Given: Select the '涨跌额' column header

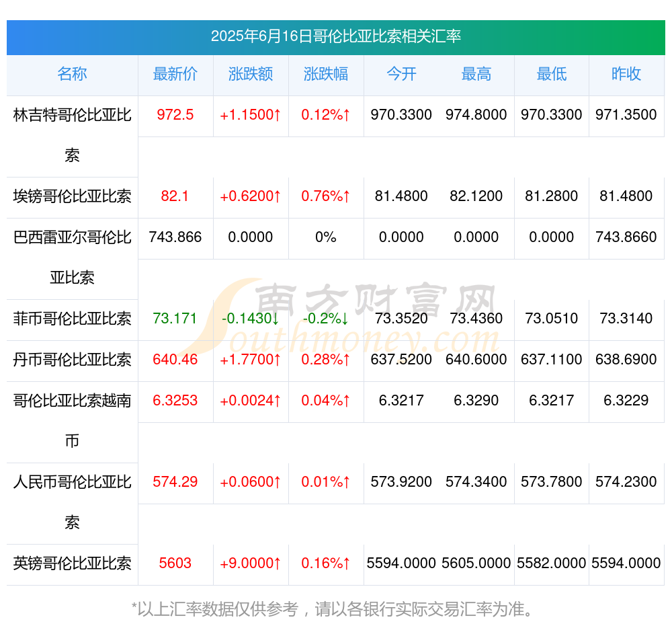Looking at the screenshot, I should [x=250, y=74].
